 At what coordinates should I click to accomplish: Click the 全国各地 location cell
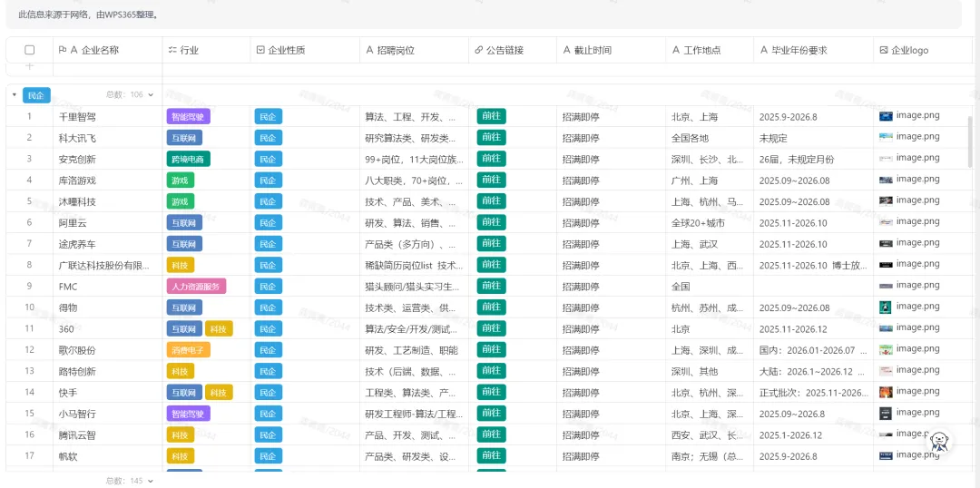coord(710,138)
